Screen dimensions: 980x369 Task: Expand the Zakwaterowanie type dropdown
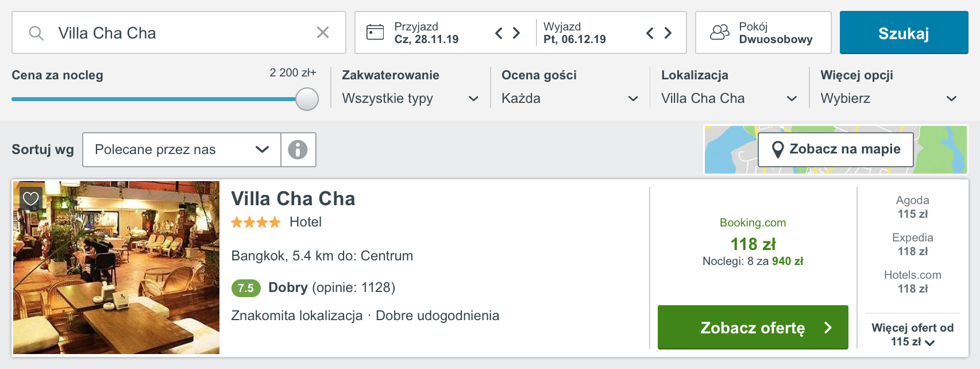(410, 98)
